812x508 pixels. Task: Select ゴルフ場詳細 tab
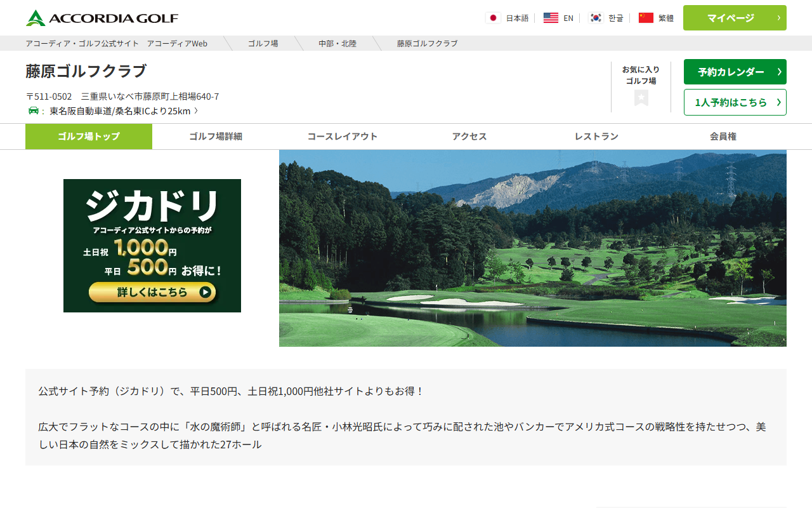216,137
